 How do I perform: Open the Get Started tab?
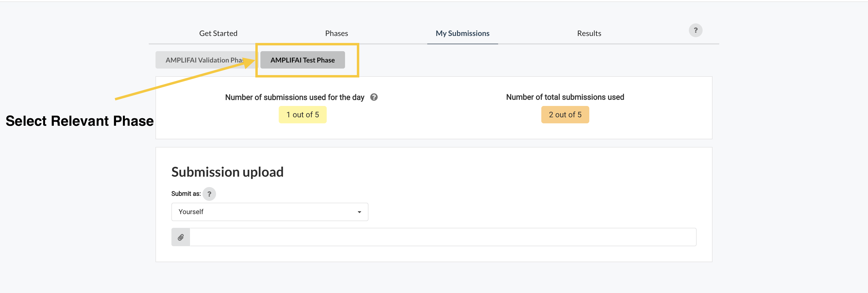click(218, 33)
